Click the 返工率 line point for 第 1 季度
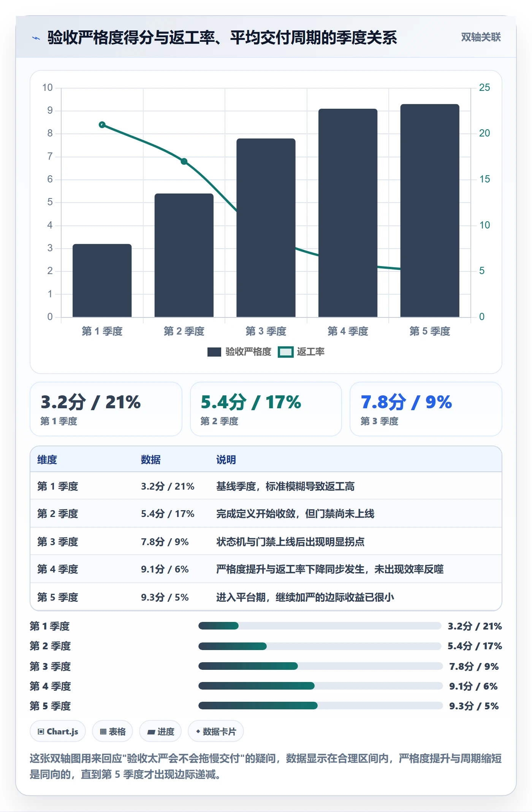The width and height of the screenshot is (532, 812). point(102,125)
